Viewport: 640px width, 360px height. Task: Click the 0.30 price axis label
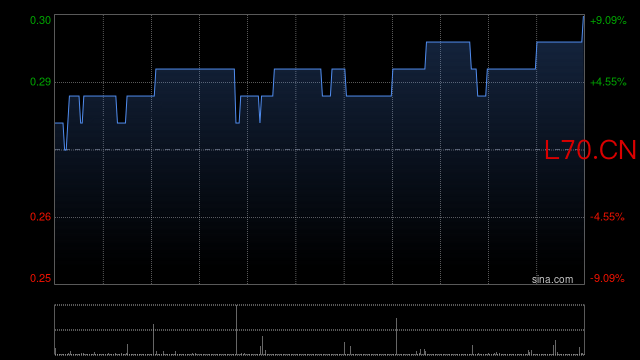tap(40, 20)
